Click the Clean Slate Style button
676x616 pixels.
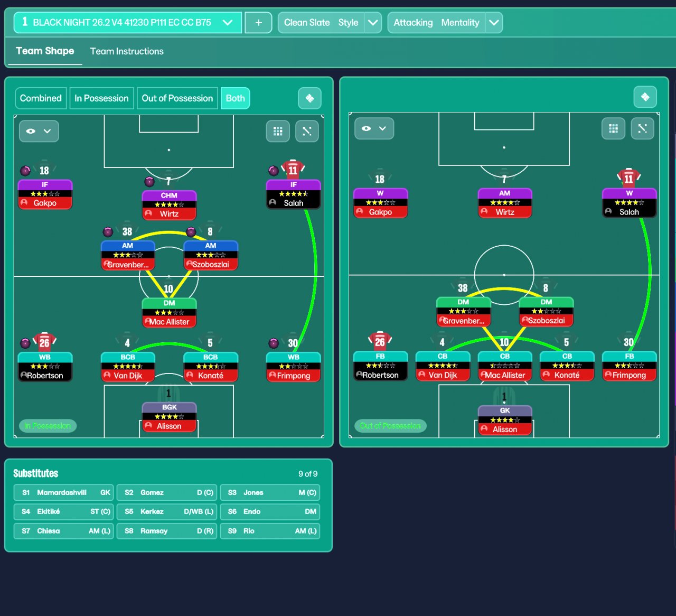pos(321,23)
